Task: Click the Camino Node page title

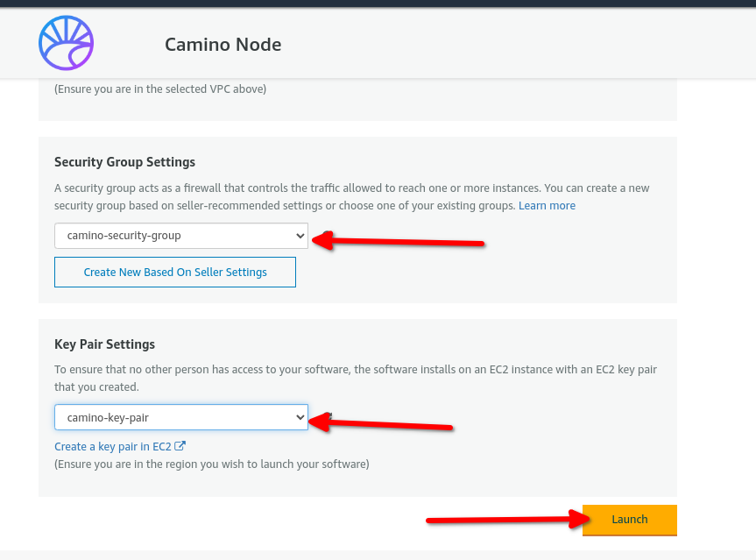Action: coord(223,45)
